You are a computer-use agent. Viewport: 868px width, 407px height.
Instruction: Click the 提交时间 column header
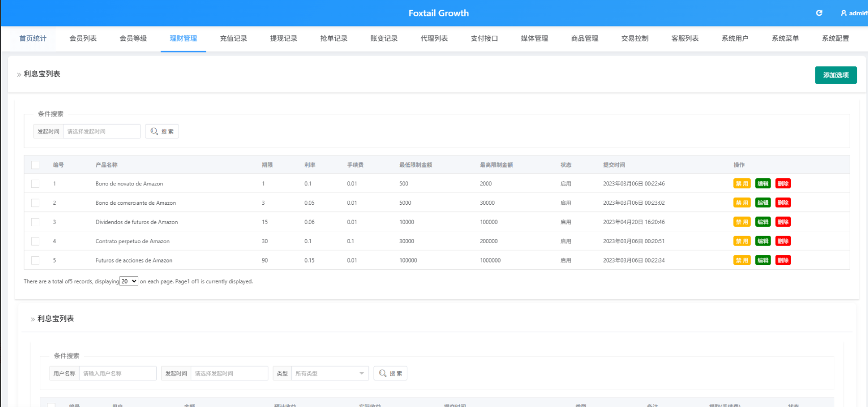(x=614, y=165)
